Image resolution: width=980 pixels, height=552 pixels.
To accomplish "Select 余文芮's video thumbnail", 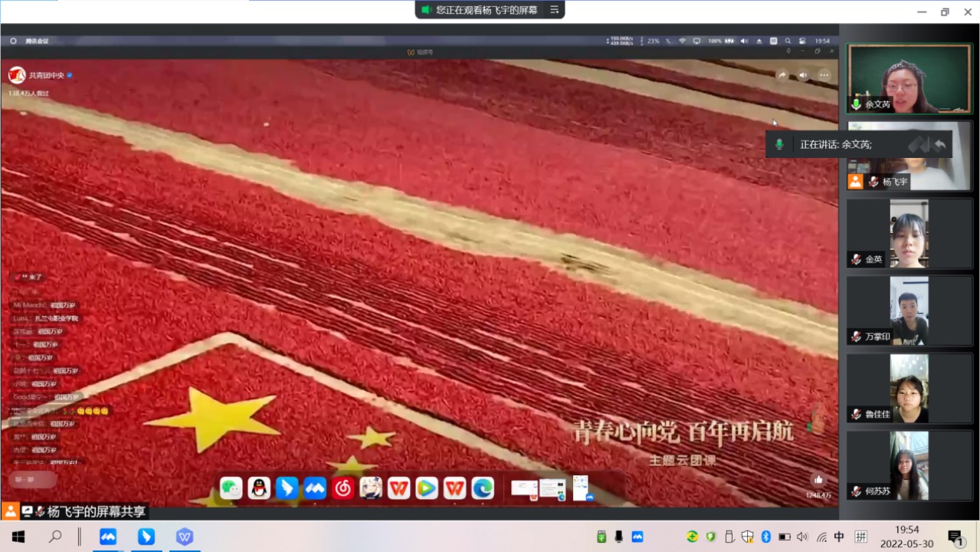I will 909,79.
